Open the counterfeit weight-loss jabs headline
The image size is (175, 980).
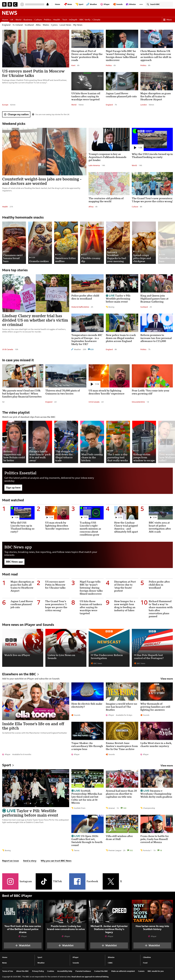click(x=41, y=181)
